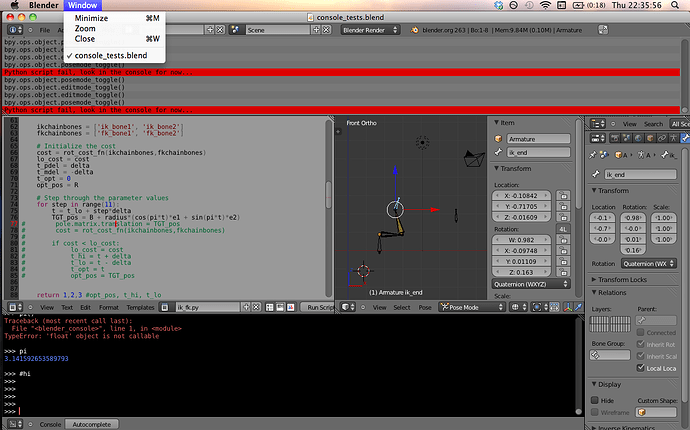Click the bone layers grid under Relations

610,324
